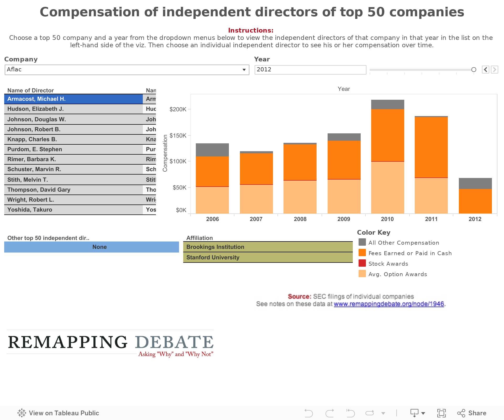Click the Name of Director column header

pyautogui.click(x=30, y=90)
